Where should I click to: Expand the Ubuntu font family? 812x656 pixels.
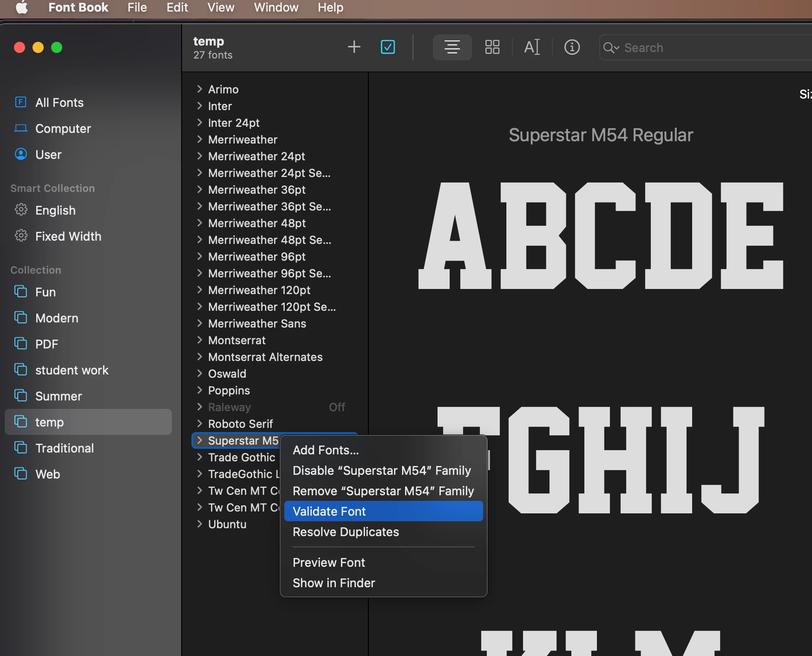(199, 524)
